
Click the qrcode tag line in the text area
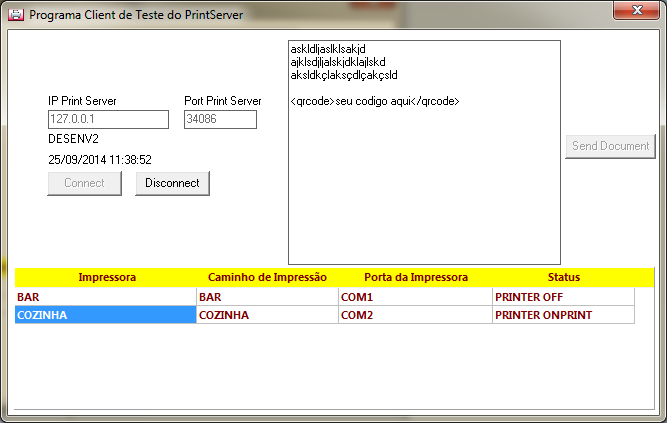[x=375, y=101]
